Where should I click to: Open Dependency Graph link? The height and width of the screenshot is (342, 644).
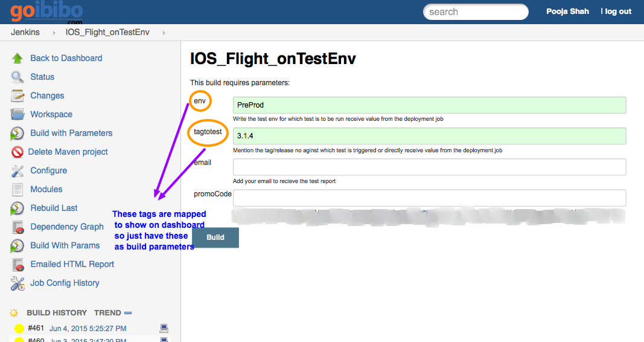(67, 227)
